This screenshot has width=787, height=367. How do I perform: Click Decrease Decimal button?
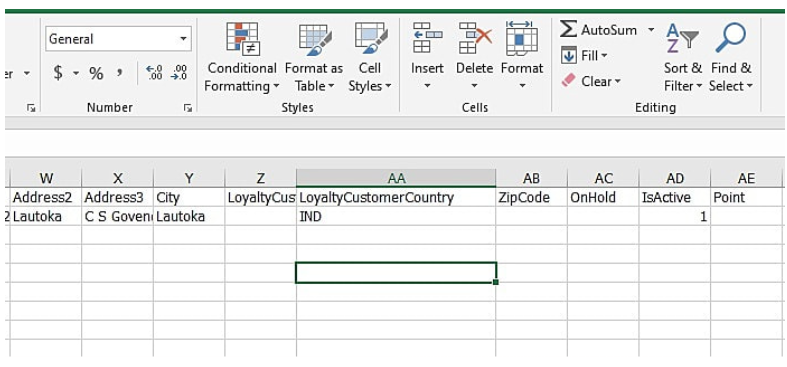coord(179,73)
